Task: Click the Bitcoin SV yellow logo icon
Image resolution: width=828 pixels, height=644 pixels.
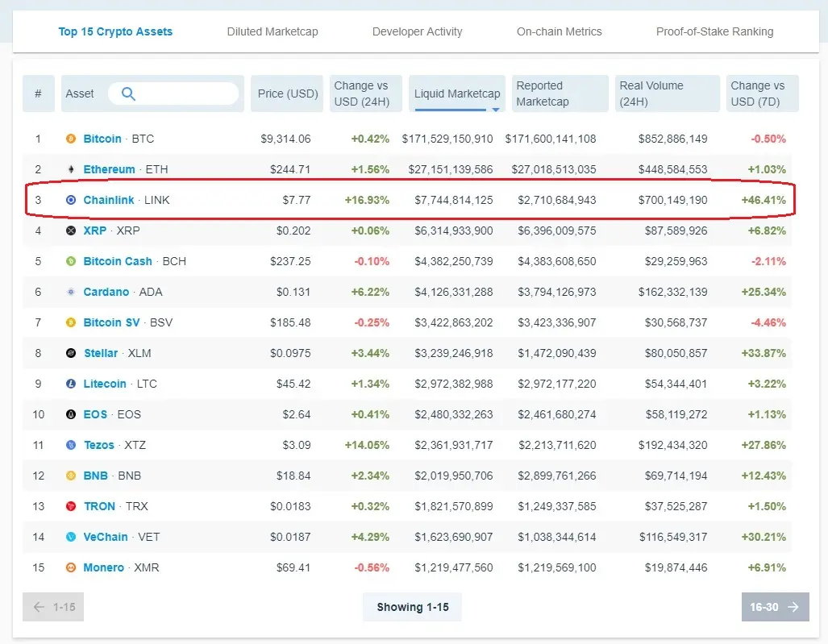Action: [71, 322]
